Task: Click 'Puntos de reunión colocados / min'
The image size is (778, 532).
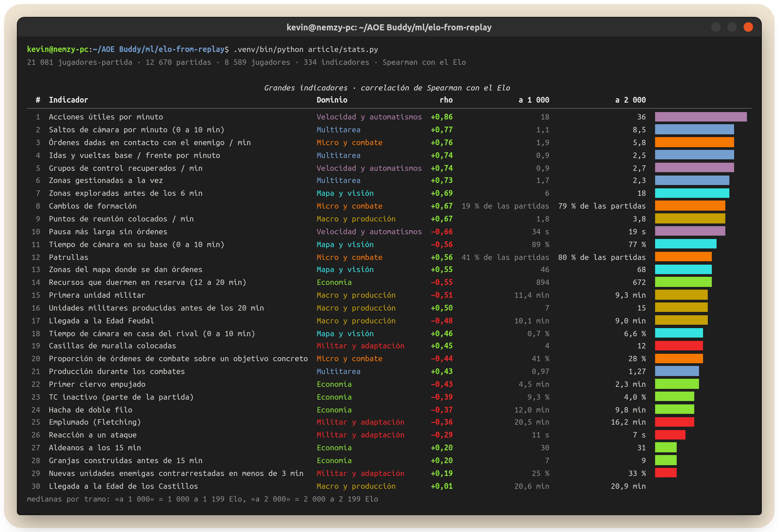Action: pyautogui.click(x=121, y=219)
